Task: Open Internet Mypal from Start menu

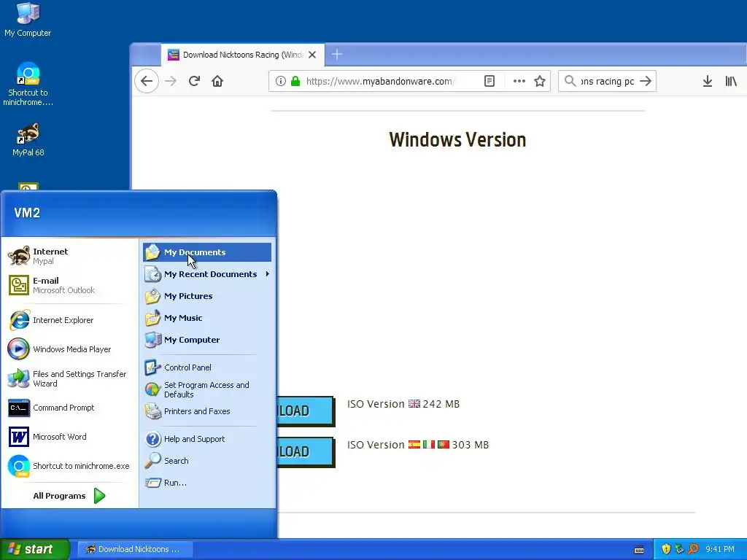Action: (69, 256)
